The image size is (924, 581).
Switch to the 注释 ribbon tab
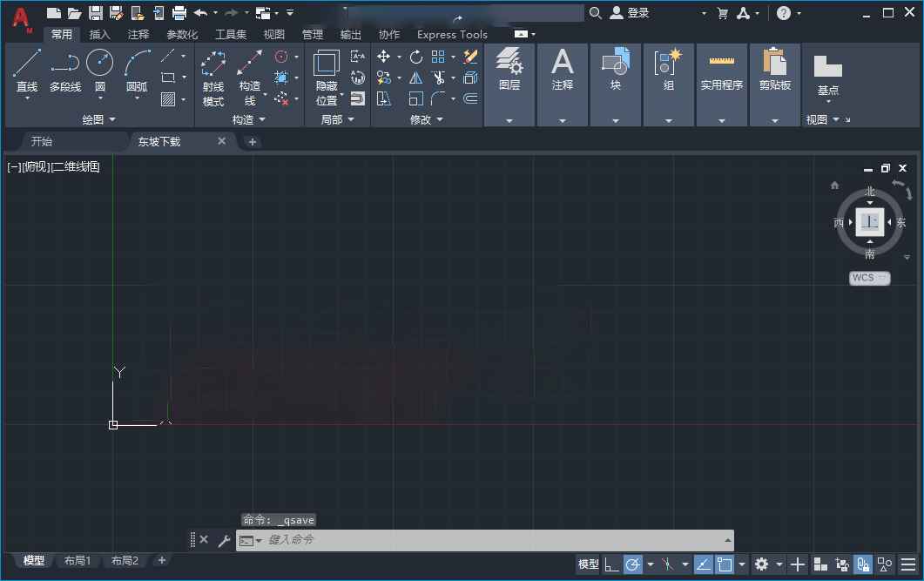coord(138,34)
